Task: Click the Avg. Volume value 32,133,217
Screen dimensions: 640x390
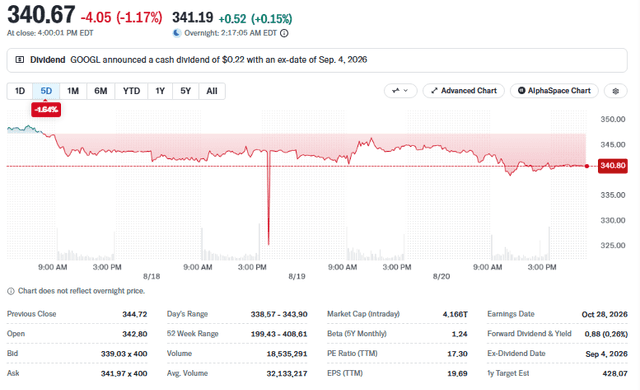Action: coord(287,374)
